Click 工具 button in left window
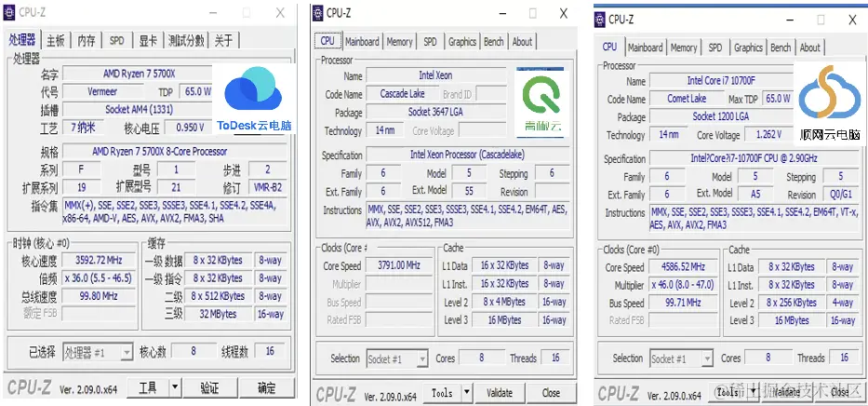 [148, 387]
